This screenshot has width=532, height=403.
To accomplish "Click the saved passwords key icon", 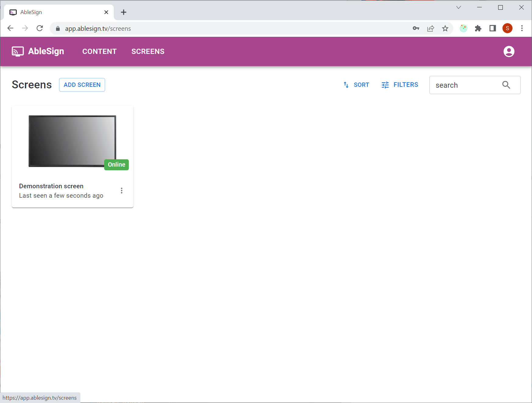I will [x=416, y=28].
